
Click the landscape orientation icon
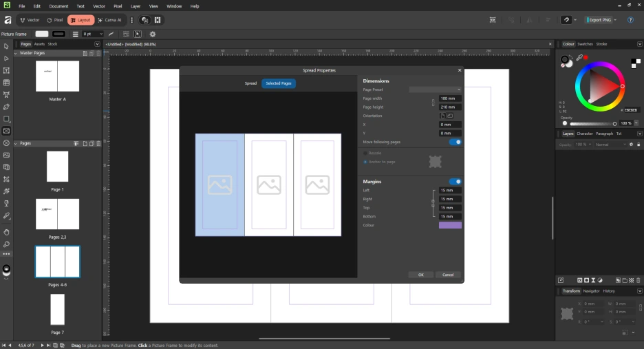[450, 116]
